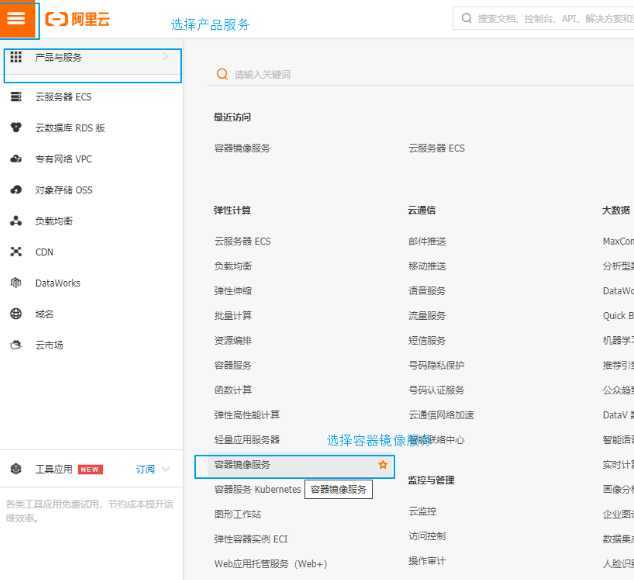Open 云服务器 ECS under 最近访问

[x=436, y=148]
